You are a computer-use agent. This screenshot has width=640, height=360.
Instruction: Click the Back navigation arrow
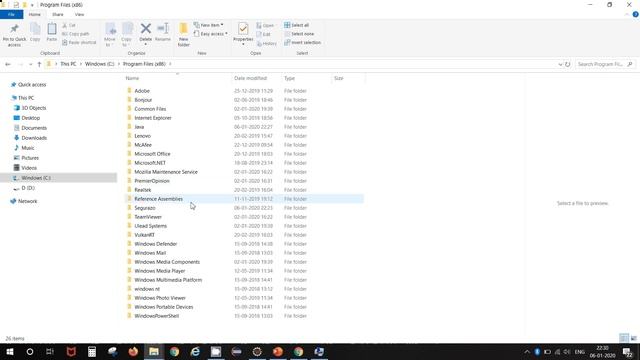coord(8,64)
